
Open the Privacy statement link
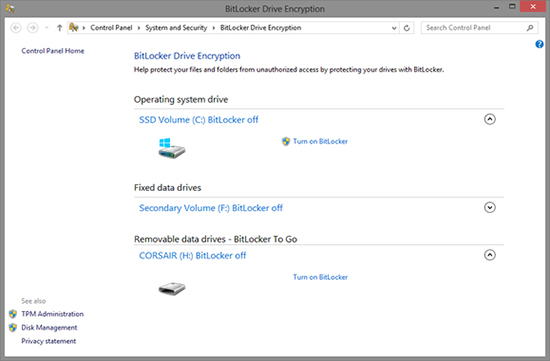[49, 341]
